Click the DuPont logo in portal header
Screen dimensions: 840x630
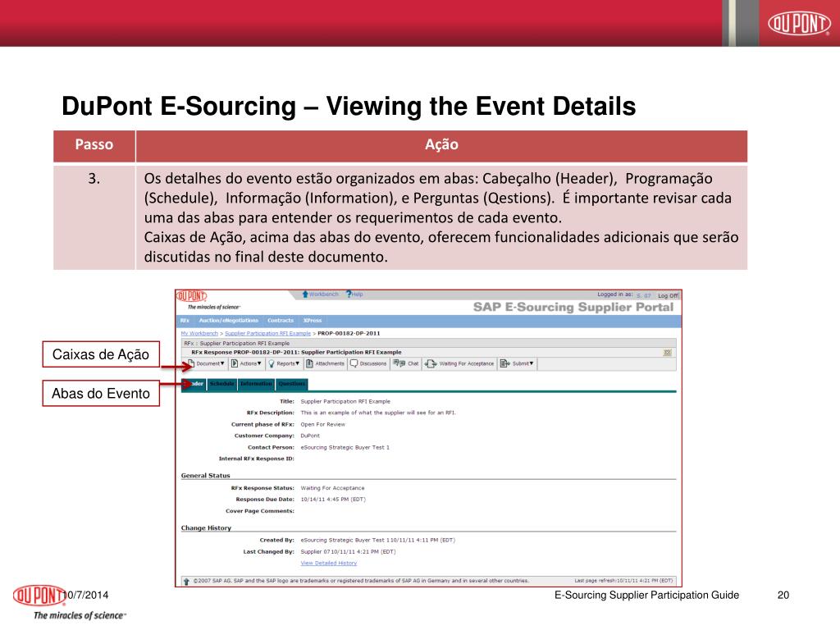(192, 296)
